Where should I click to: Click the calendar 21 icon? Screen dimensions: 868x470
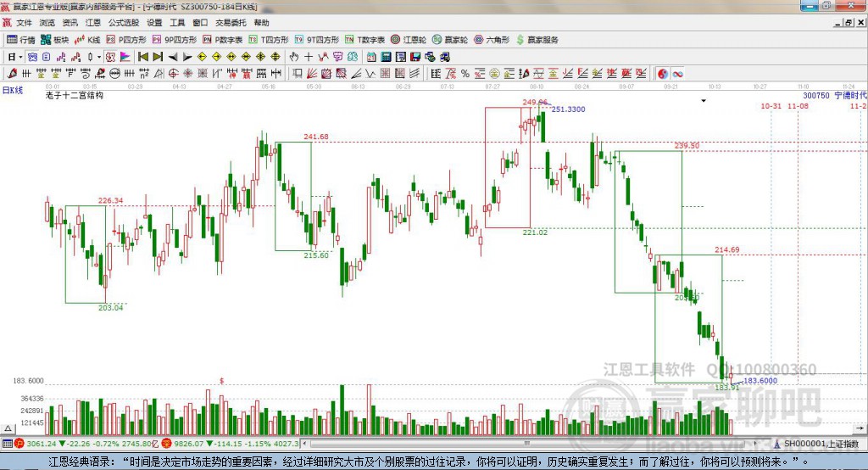pos(371,57)
